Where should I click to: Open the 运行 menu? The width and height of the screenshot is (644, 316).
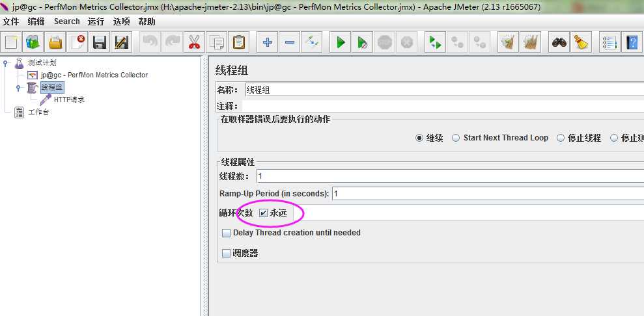click(x=96, y=21)
